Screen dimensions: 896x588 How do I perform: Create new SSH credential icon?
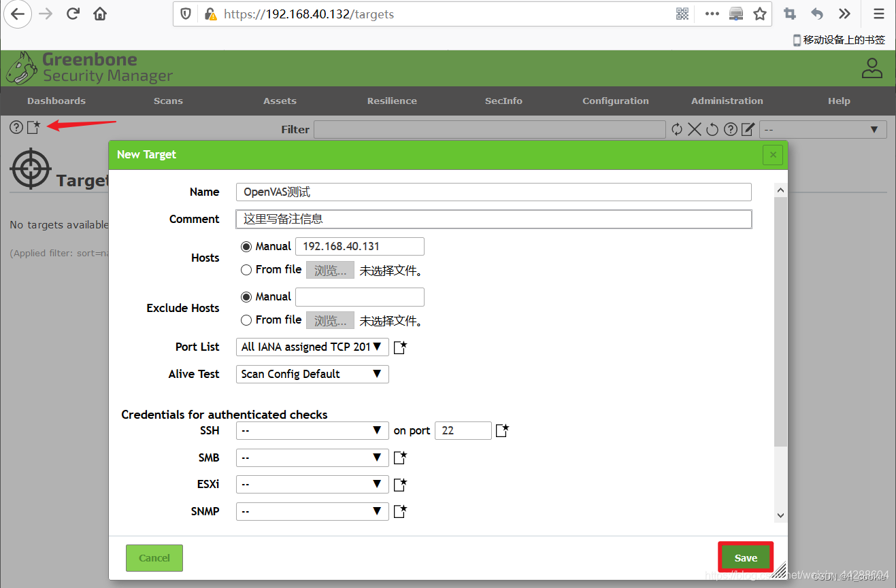tap(502, 430)
